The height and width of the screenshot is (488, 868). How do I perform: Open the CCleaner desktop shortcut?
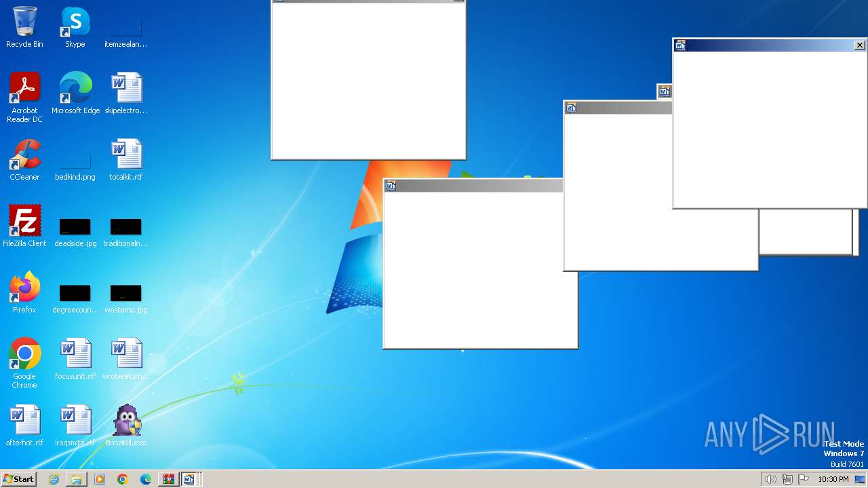[x=24, y=160]
